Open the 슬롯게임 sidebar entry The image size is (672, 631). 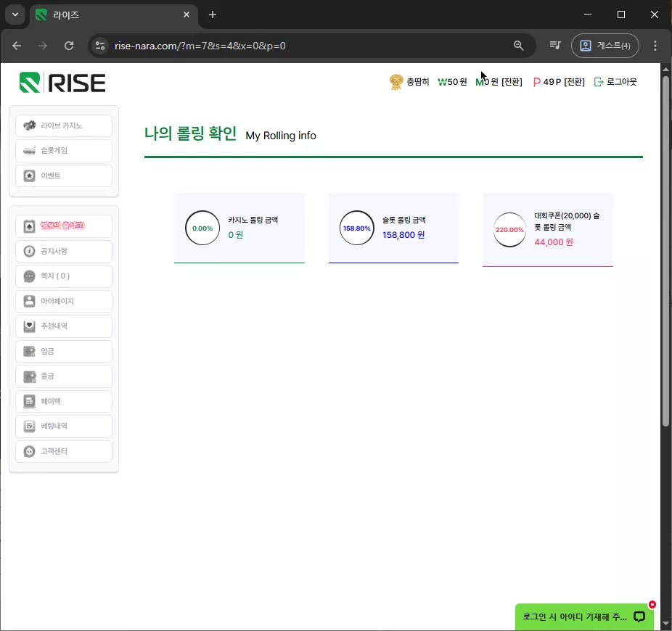(x=64, y=150)
